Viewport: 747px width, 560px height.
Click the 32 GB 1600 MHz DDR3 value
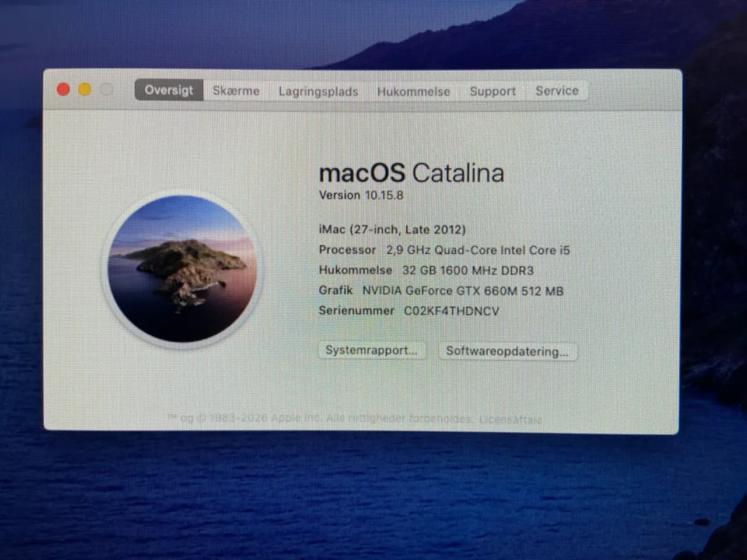tap(467, 271)
